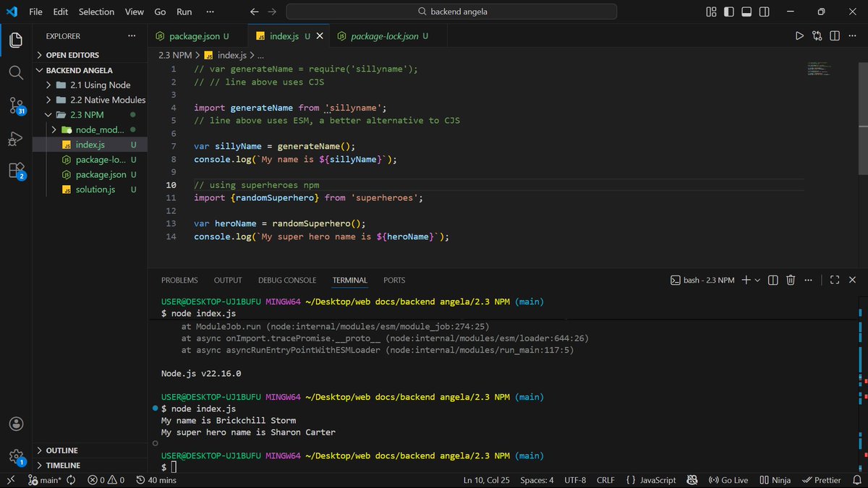Open Explorer Views and More Actions ellipsis
Viewport: 868px width, 488px height.
(132, 35)
